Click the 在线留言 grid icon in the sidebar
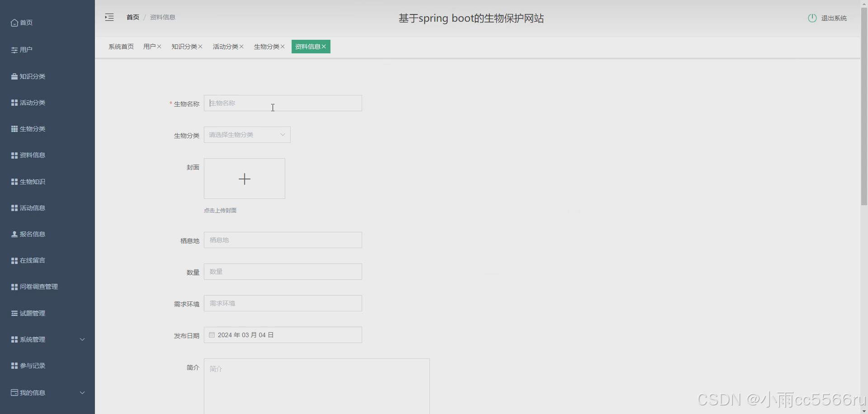The width and height of the screenshot is (868, 414). pos(14,260)
